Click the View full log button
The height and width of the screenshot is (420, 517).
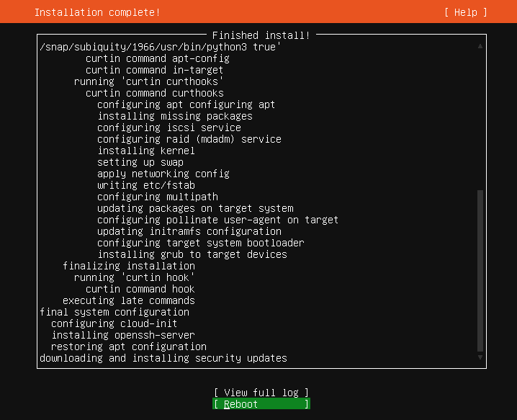[261, 393]
